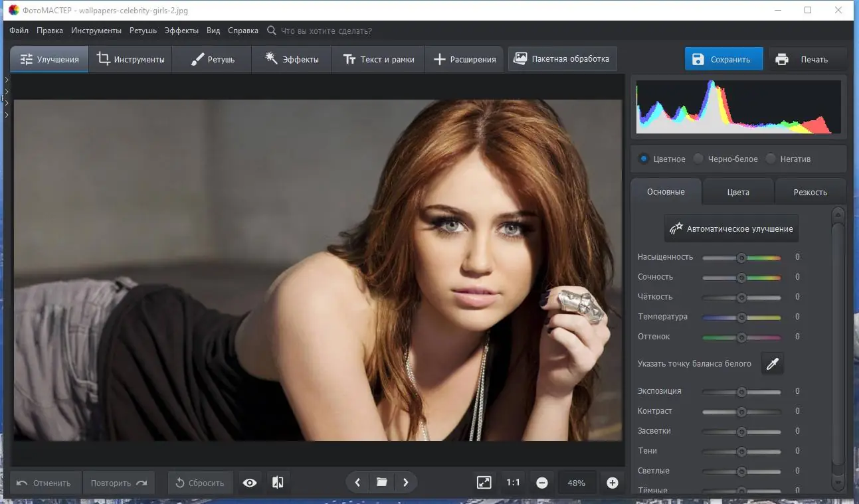Fit the image to screen

click(484, 482)
